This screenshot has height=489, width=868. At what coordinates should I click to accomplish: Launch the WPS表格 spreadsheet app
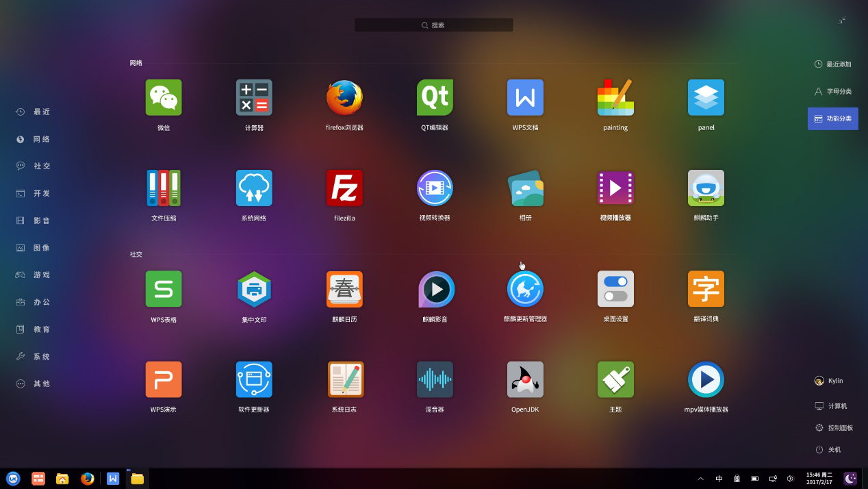(164, 289)
